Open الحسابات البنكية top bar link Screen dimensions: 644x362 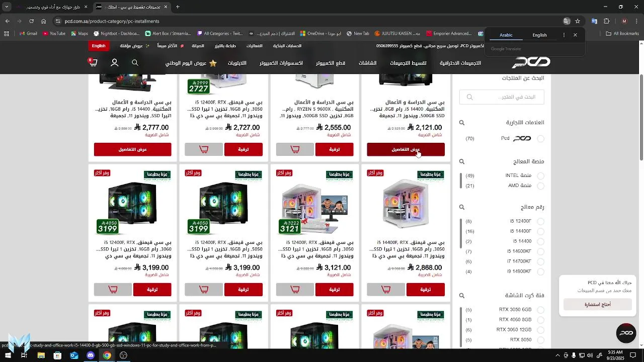pos(287,46)
